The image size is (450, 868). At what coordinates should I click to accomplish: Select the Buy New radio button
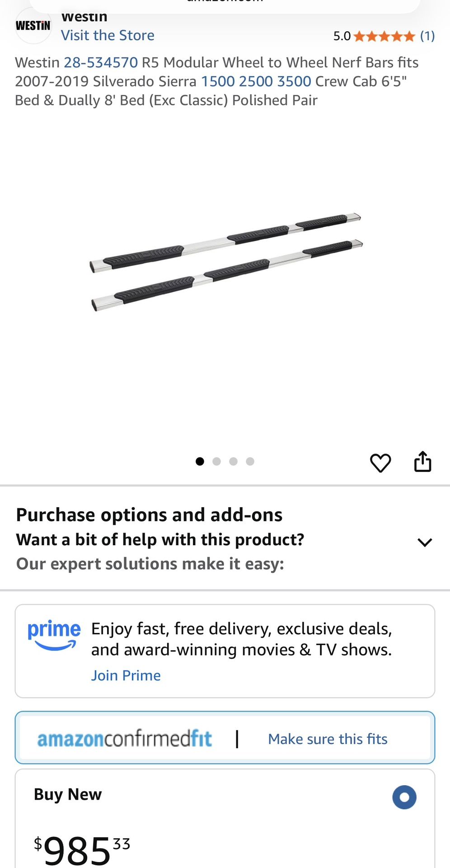[x=404, y=797]
